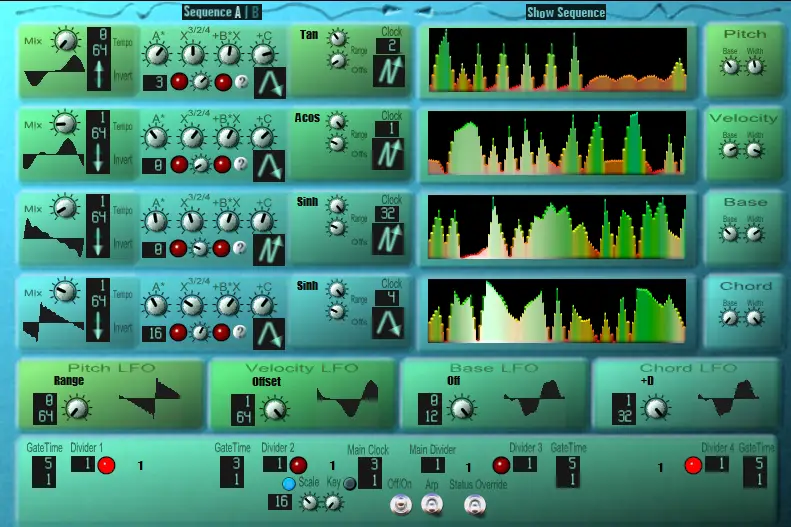Click the Width knob in the Chord panel
The height and width of the screenshot is (527, 791).
[754, 318]
